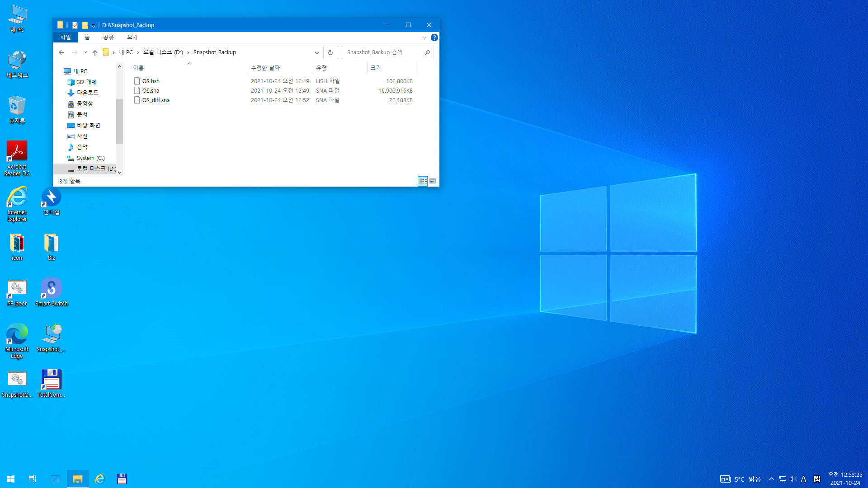Click Internet Explorer taskbar icon

tap(100, 479)
